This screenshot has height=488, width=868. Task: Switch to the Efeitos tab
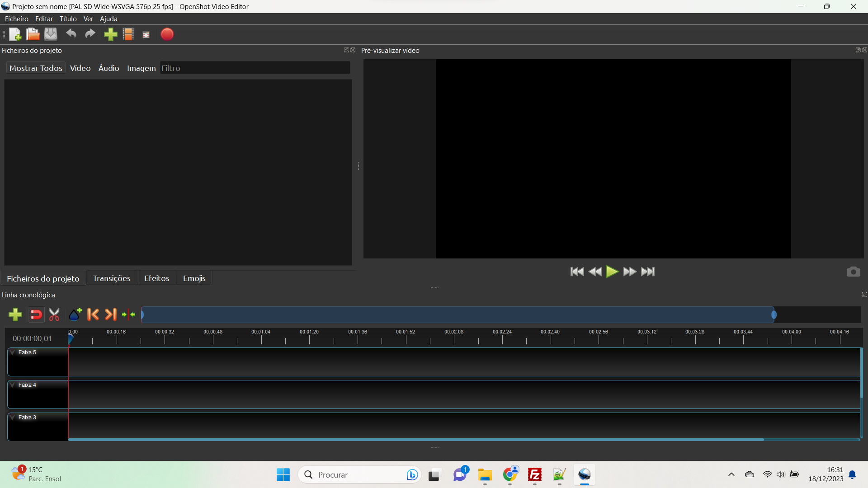tap(157, 278)
